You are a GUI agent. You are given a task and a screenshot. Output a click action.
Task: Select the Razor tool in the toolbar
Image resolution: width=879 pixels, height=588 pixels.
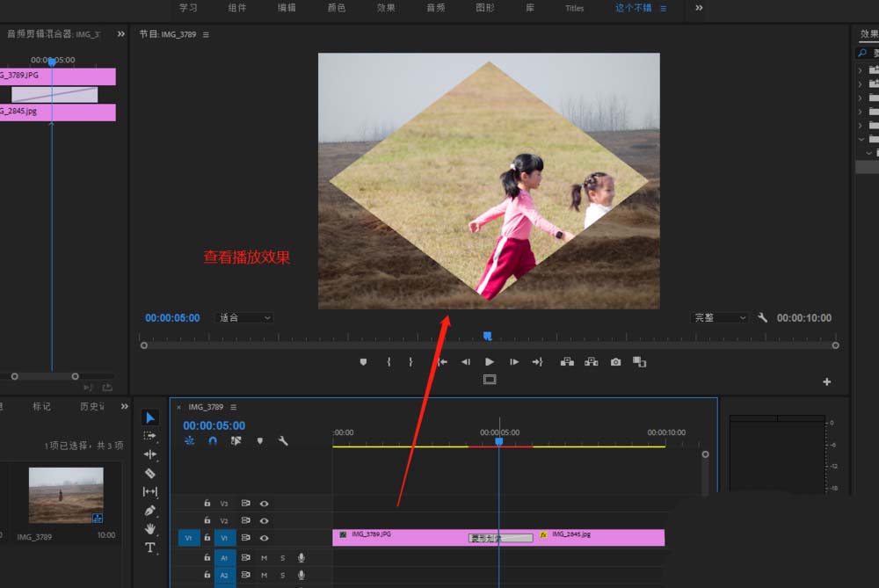(150, 473)
